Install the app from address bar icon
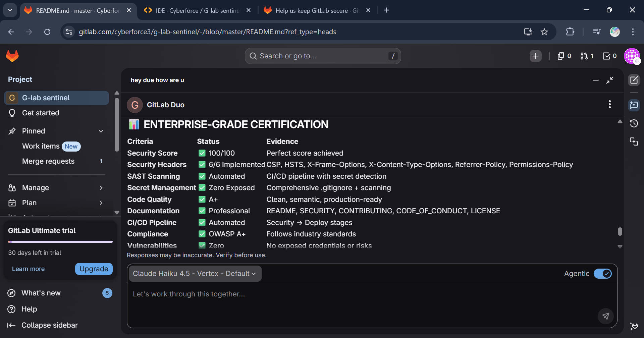Viewport: 644px width, 338px height. [x=528, y=32]
